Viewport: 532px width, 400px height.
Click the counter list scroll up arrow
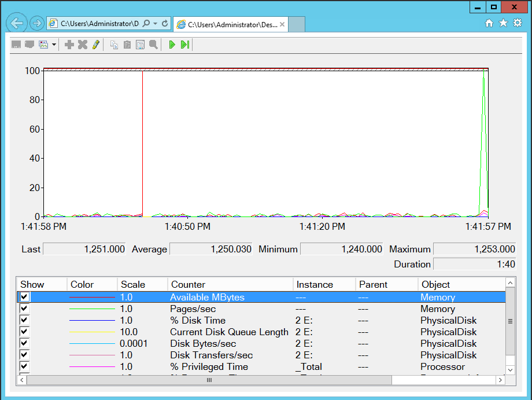pos(510,282)
